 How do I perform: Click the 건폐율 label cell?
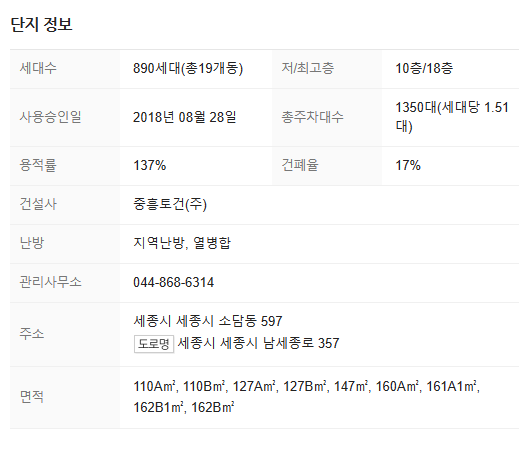(x=327, y=166)
